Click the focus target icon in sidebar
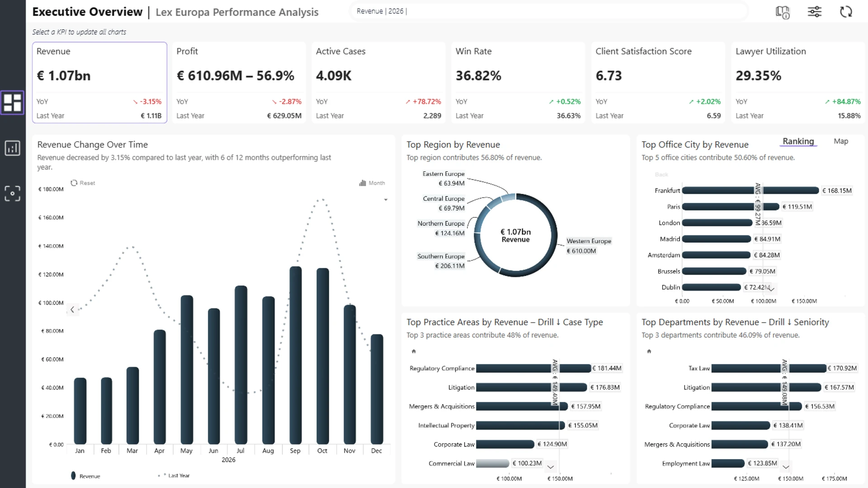868x488 pixels. pyautogui.click(x=12, y=193)
